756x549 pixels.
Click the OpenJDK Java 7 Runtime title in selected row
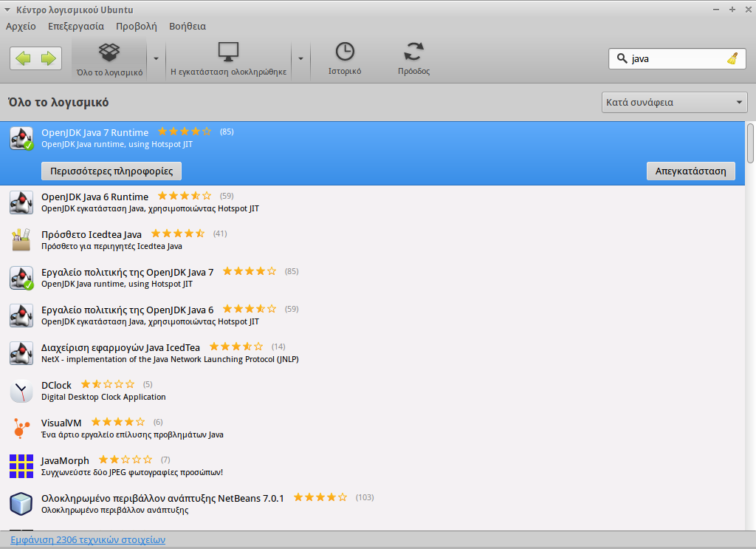point(95,133)
